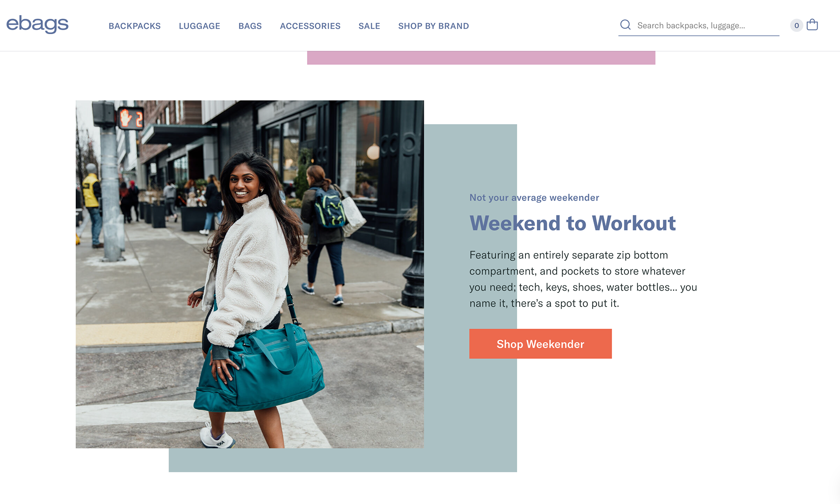Viewport: 840px width, 504px height.
Task: Click the search magnifier icon
Action: (625, 25)
